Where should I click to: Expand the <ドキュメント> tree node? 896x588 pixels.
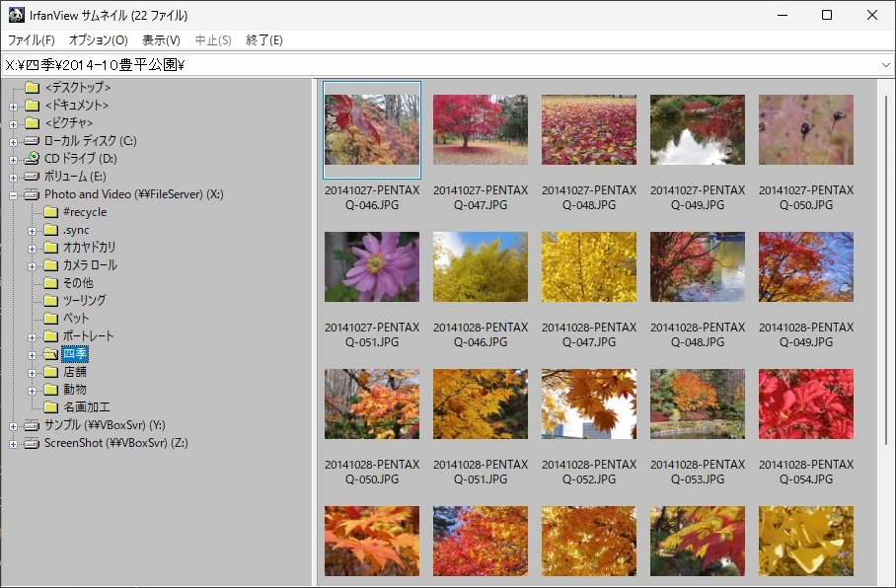13,107
